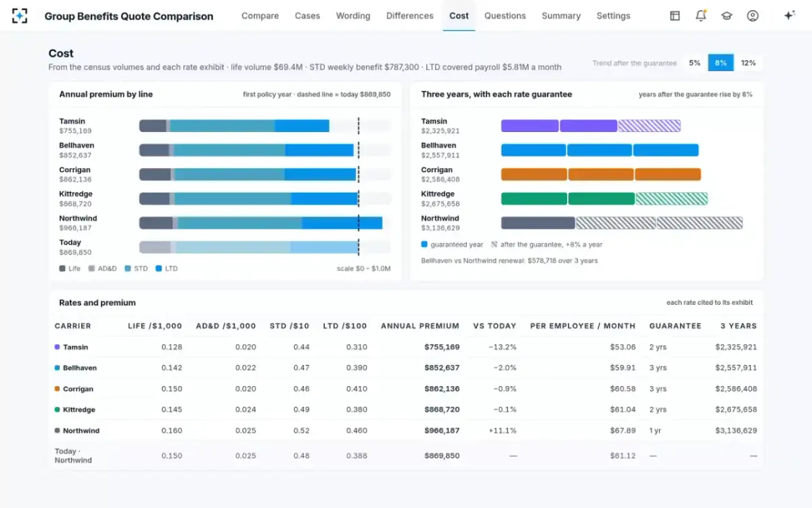Set trend after guarantee to 12%
The width and height of the screenshot is (812, 508).
click(x=748, y=62)
